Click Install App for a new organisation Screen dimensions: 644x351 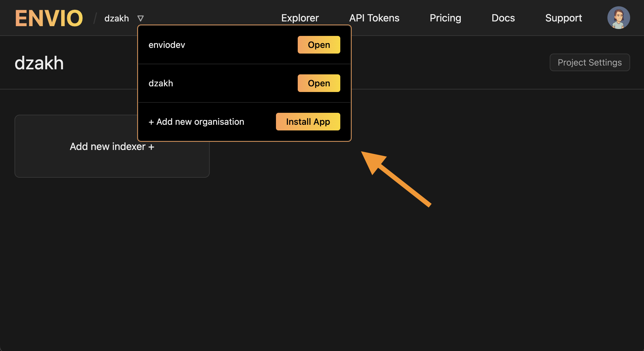coord(308,121)
